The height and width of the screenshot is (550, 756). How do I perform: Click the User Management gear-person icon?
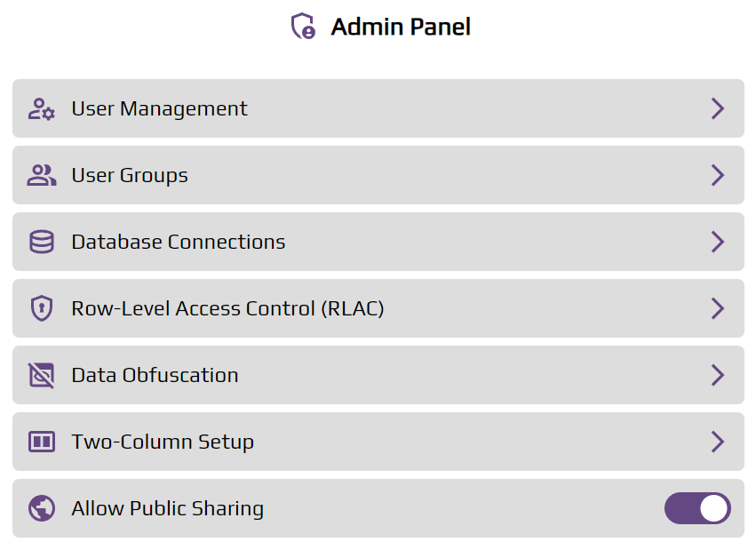pyautogui.click(x=41, y=109)
